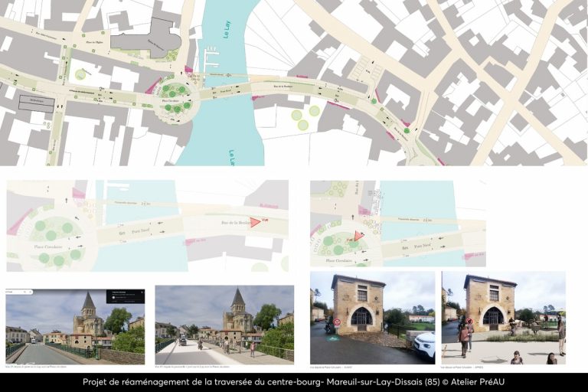Open the after rendering of the stone building

[x=503, y=318]
